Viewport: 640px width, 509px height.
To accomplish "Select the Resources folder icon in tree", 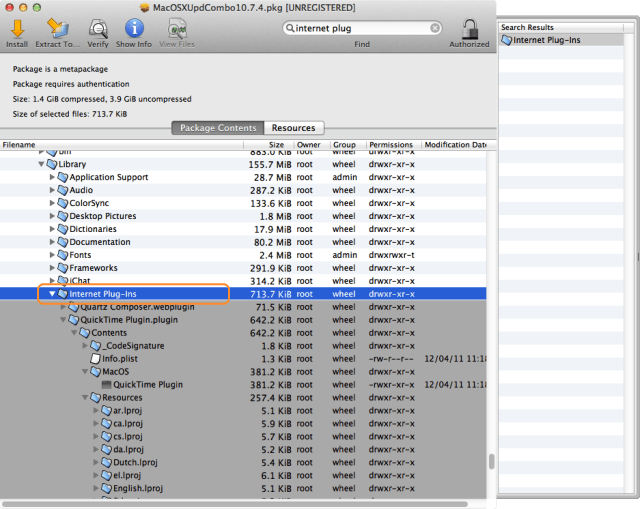I will pos(95,398).
